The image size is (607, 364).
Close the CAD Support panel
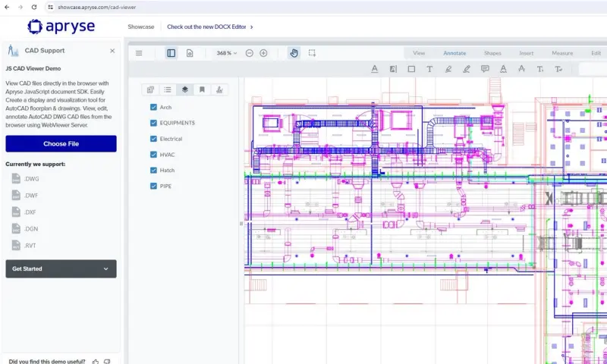point(112,51)
